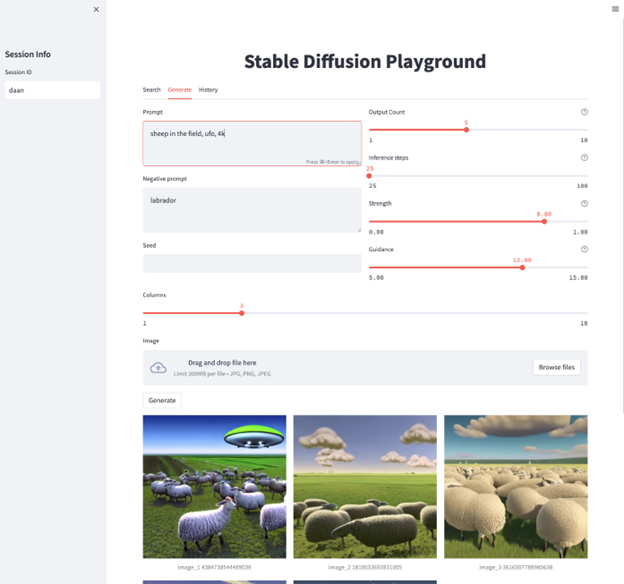Click the 'Session Info' heading

click(28, 55)
